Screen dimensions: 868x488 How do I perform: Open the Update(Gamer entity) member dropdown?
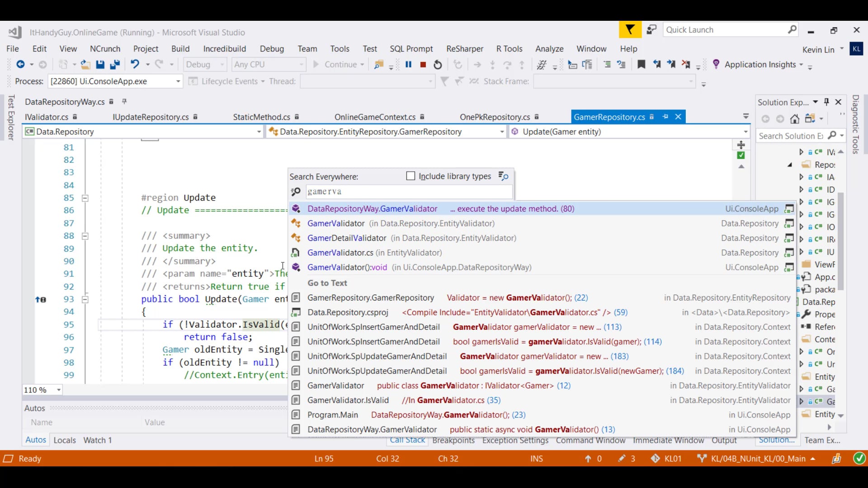[x=745, y=132]
